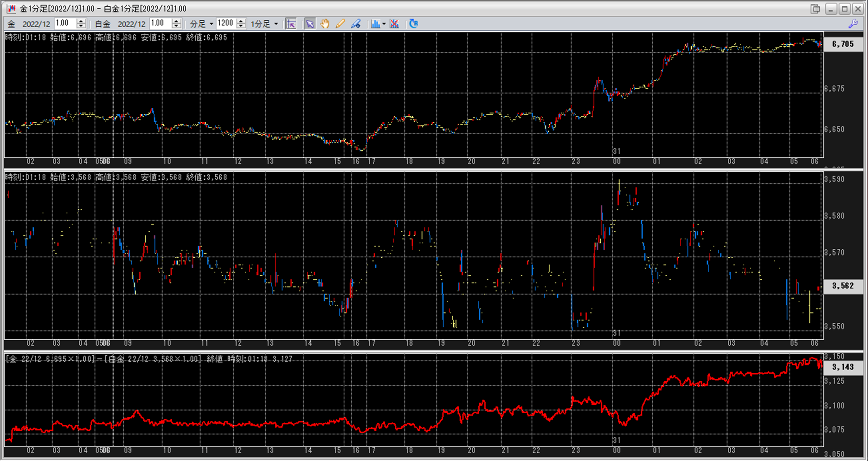The width and height of the screenshot is (868, 461).
Task: Click the remove indicators icon
Action: pyautogui.click(x=394, y=24)
